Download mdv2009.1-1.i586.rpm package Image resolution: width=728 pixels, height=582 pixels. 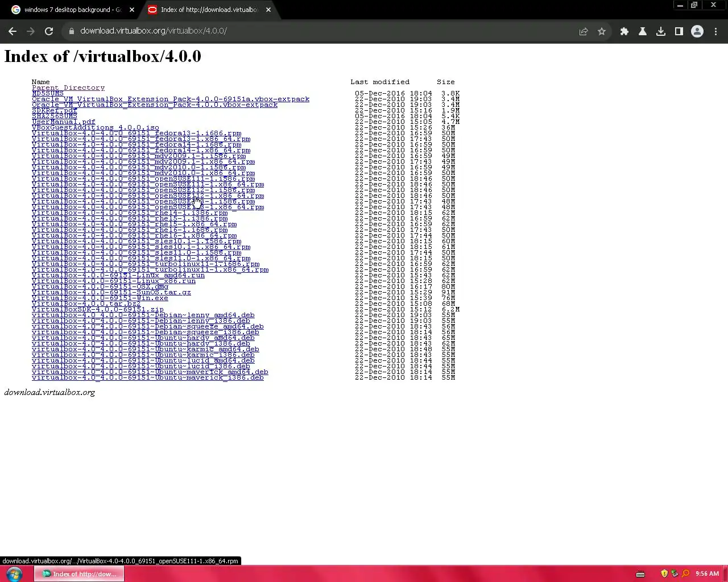click(x=139, y=156)
